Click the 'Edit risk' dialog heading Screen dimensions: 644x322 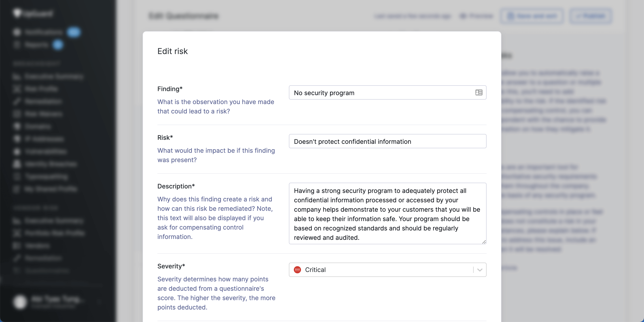point(172,51)
